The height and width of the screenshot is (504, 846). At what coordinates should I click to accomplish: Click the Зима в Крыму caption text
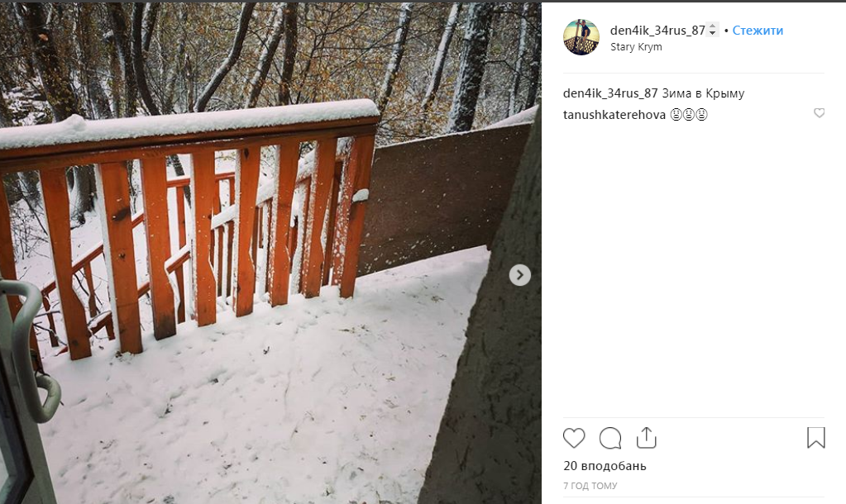click(703, 93)
